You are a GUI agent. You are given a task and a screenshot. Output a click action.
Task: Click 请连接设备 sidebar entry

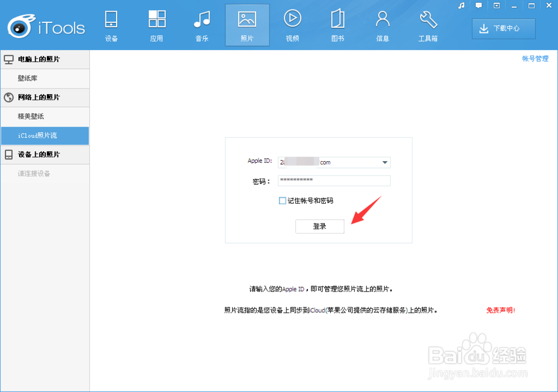(45, 173)
